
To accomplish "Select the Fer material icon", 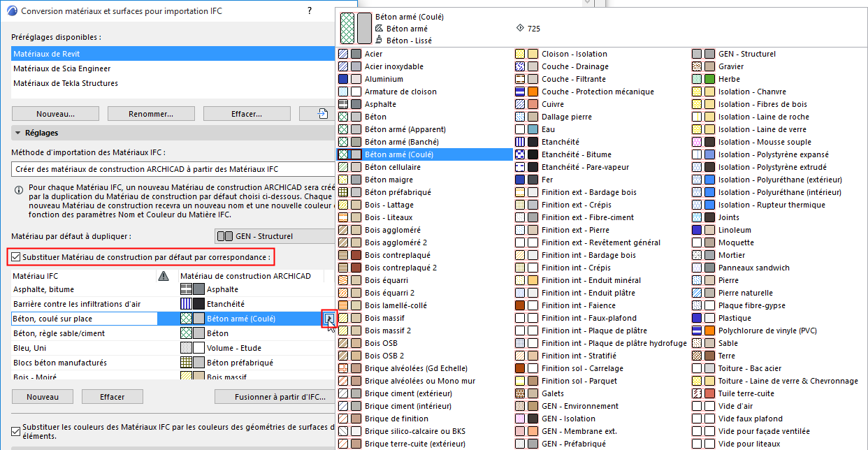I will click(x=519, y=179).
